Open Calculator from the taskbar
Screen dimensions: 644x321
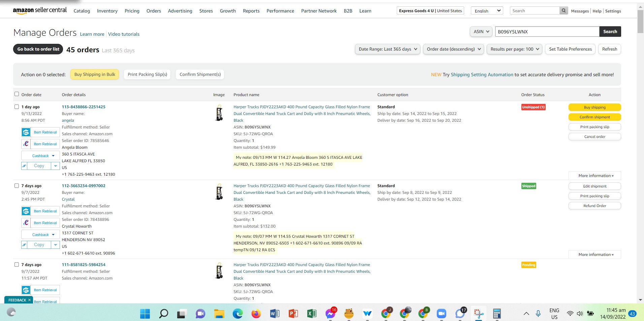[497, 314]
